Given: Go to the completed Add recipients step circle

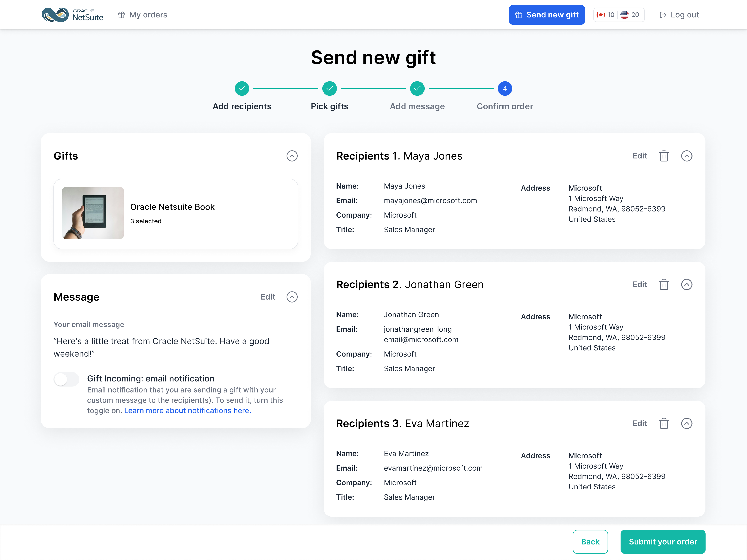Looking at the screenshot, I should coord(242,88).
